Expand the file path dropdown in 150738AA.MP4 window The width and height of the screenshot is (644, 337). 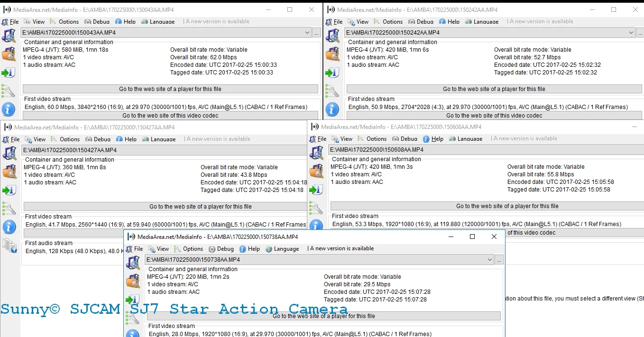click(x=490, y=260)
